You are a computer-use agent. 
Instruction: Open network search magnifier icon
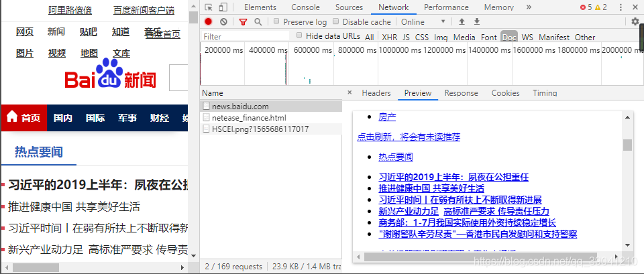[x=258, y=21]
